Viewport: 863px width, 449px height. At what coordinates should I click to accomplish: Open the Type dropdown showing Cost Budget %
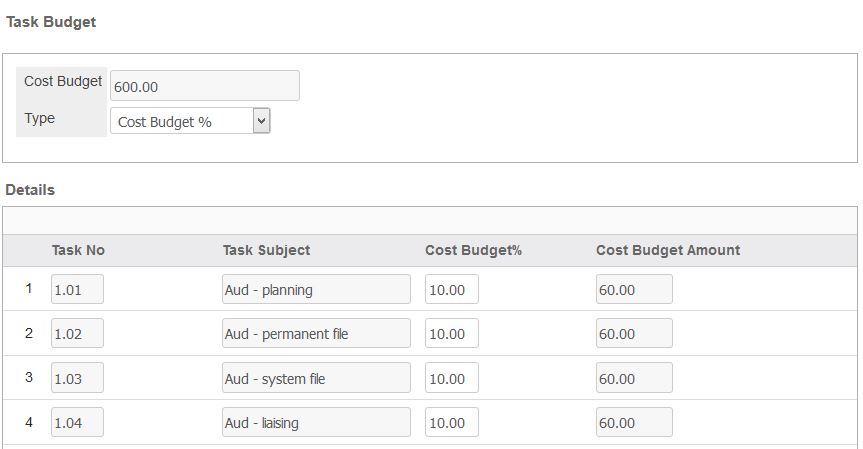click(x=190, y=121)
